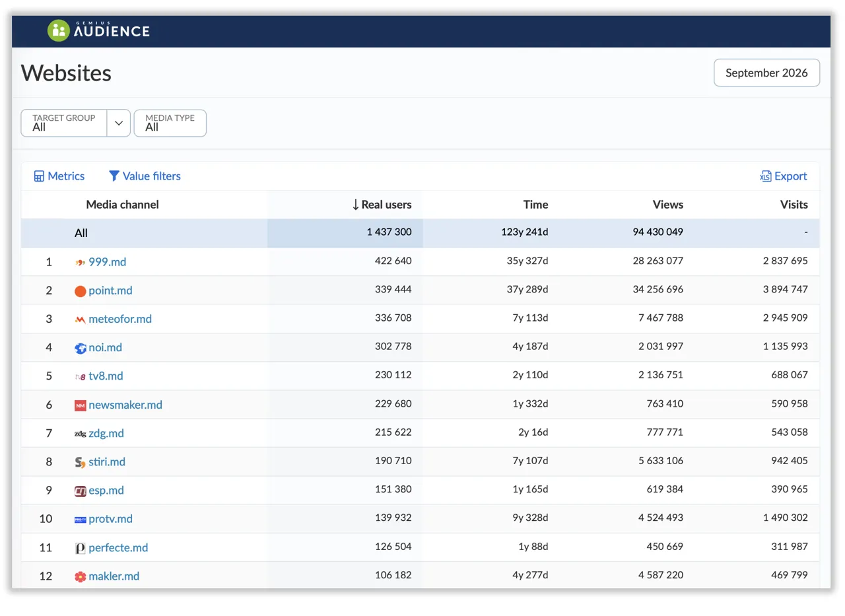Open the stiri.md link
This screenshot has width=845, height=616.
pos(107,462)
